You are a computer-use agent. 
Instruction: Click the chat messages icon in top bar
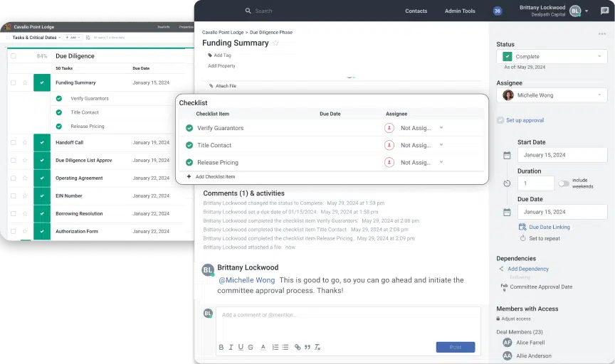(x=604, y=11)
